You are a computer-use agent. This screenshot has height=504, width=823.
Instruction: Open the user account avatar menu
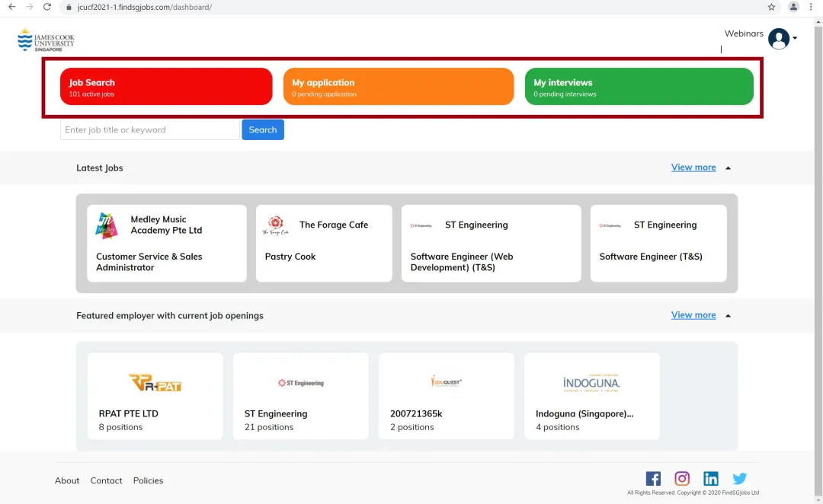click(779, 38)
